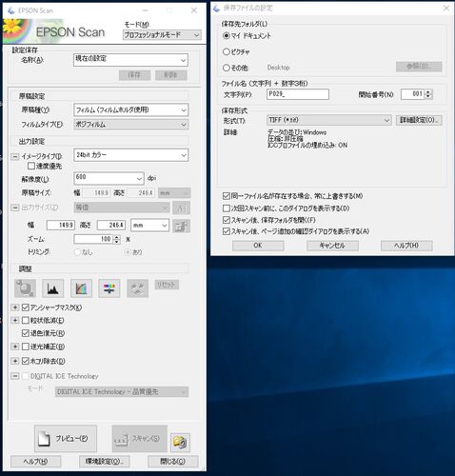Collapse the image type expander

15,156
